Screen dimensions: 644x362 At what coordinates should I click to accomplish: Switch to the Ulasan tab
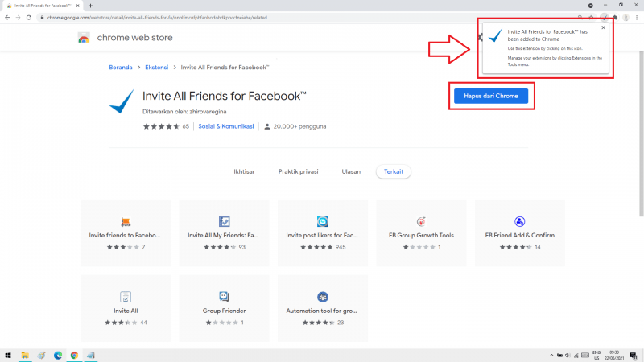(351, 171)
